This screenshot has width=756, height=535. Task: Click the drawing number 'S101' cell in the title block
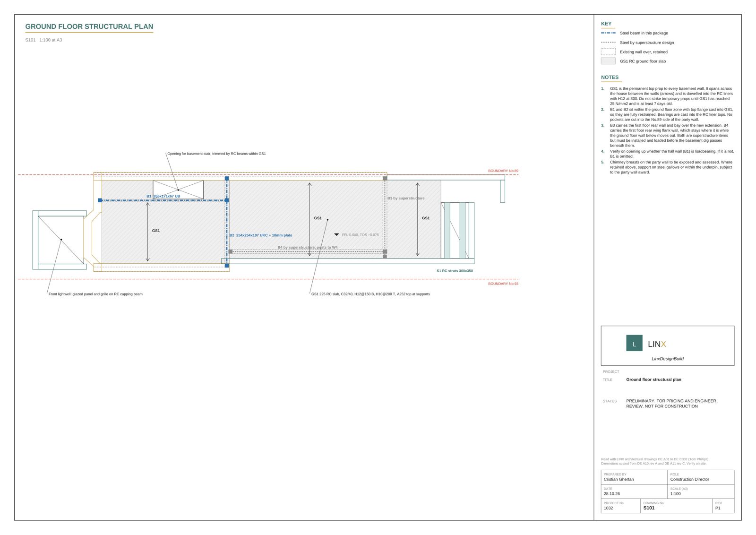677,506
